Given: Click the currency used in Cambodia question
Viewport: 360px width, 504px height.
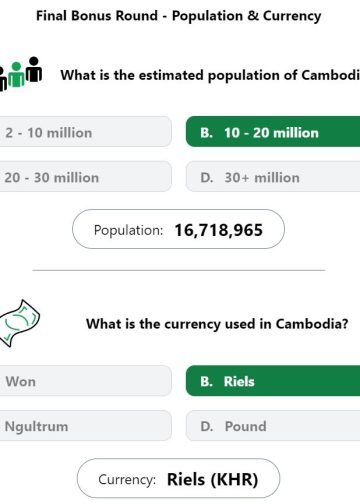Looking at the screenshot, I should click(x=217, y=324).
